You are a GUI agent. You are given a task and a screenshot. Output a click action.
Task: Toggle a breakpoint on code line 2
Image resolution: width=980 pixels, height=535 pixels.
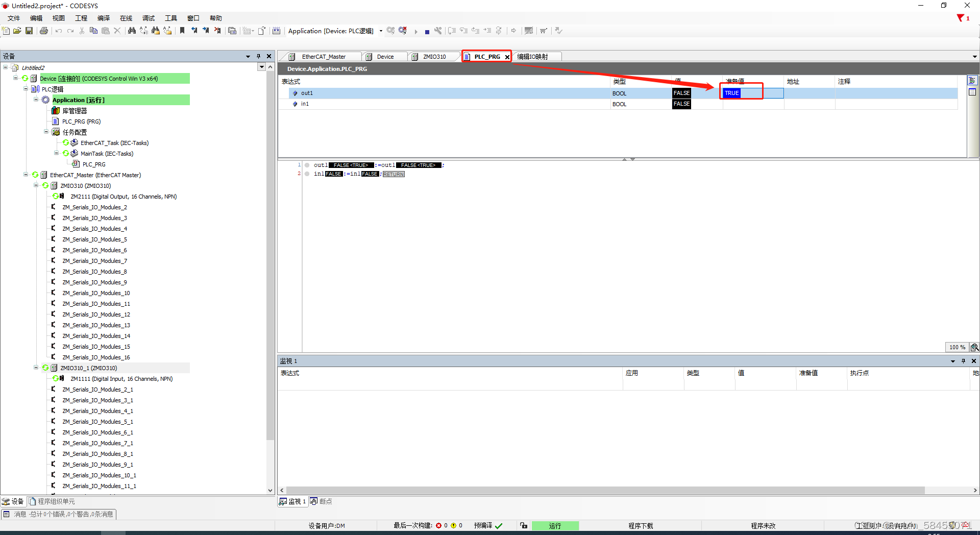[306, 174]
